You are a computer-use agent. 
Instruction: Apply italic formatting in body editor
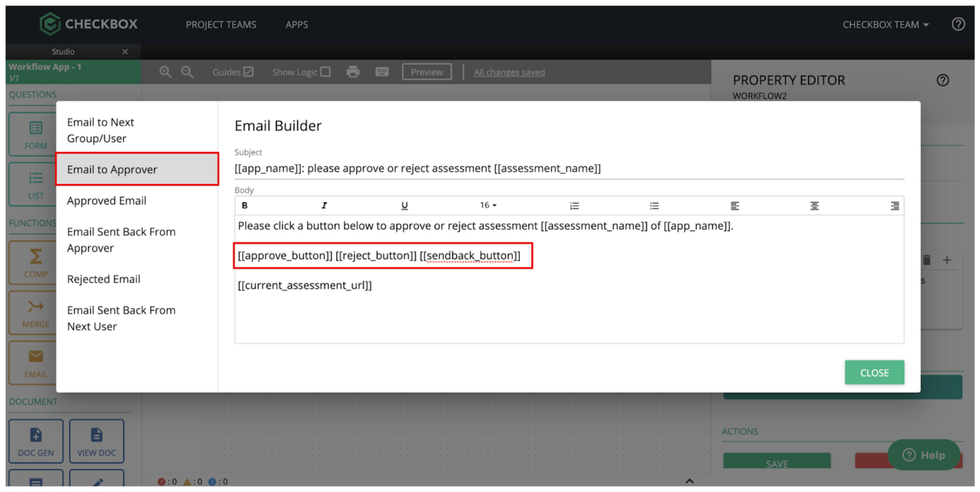324,205
